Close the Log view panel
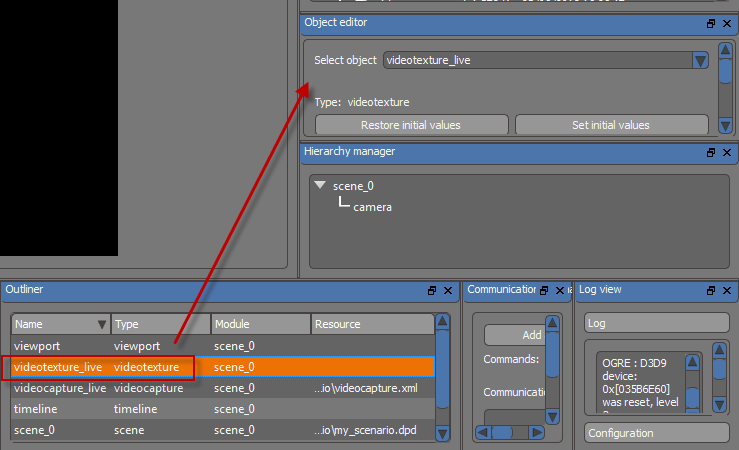 pos(727,291)
